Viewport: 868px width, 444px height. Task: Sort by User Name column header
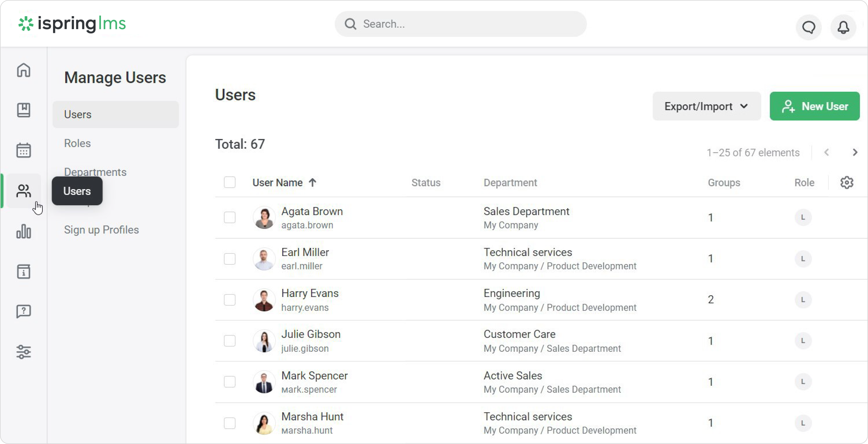[x=278, y=183]
